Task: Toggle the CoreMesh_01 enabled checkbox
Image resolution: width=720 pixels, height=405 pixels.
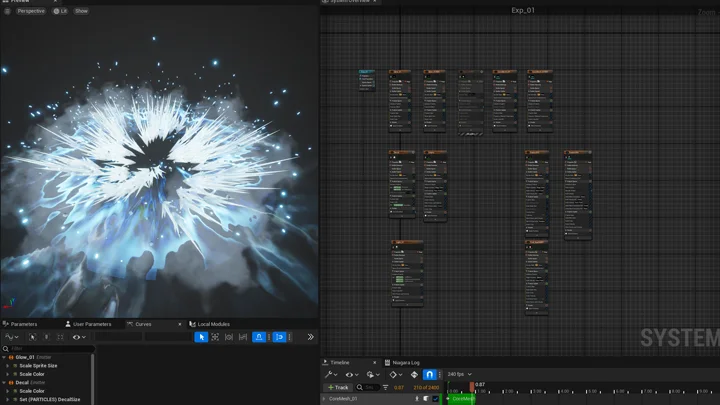Action: click(x=435, y=399)
